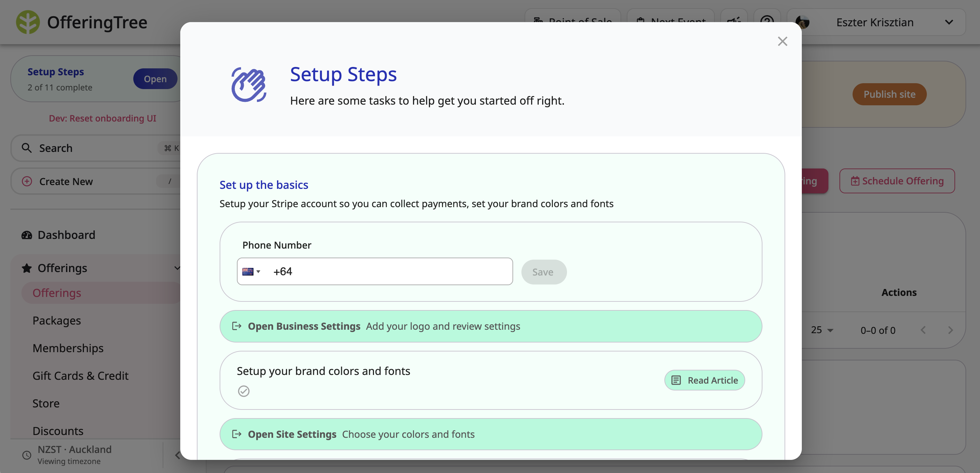The width and height of the screenshot is (980, 473).
Task: Click Open Business Settings button
Action: [x=490, y=326]
